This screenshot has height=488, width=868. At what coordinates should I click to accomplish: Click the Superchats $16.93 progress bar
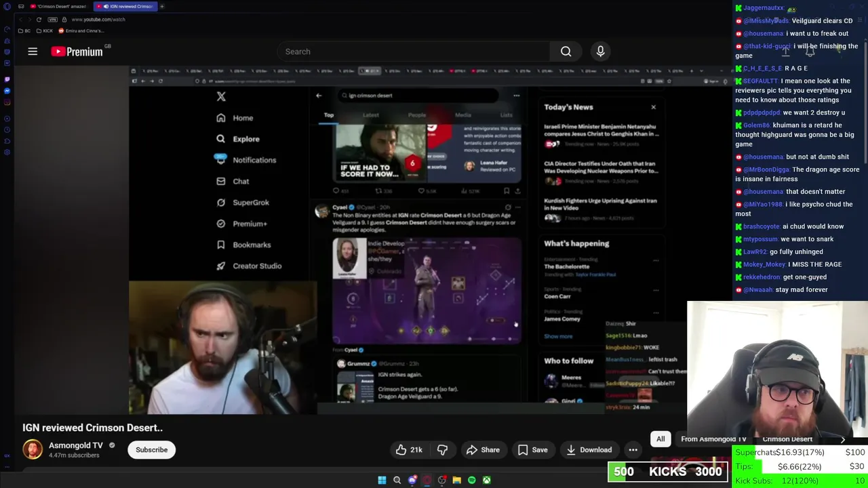800,452
